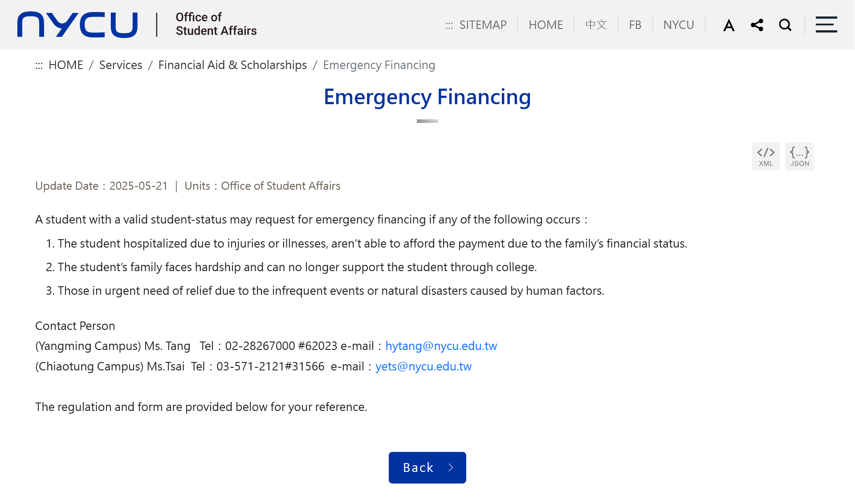Viewport: 855px width, 504px height.
Task: Export page as XML
Action: click(766, 156)
